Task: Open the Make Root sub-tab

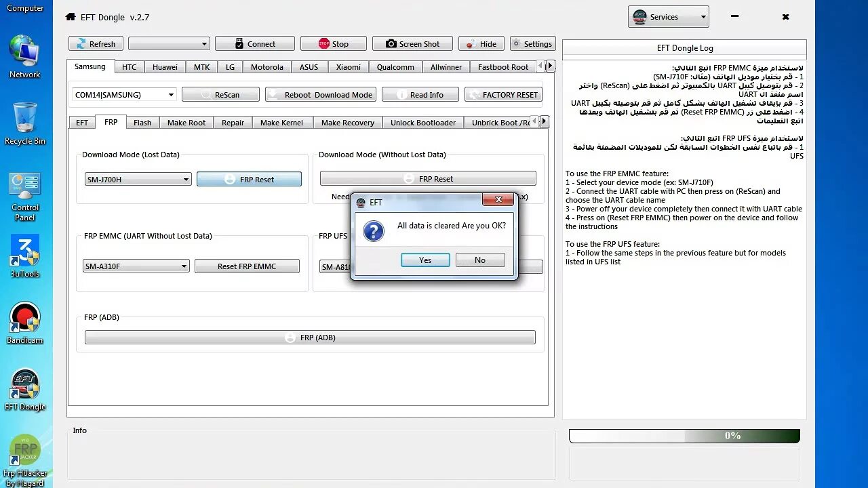Action: [186, 123]
